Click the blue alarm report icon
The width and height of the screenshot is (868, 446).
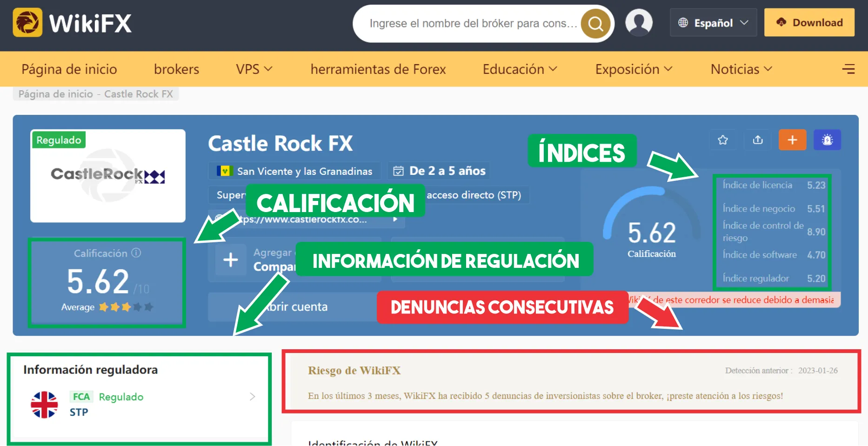pyautogui.click(x=827, y=140)
